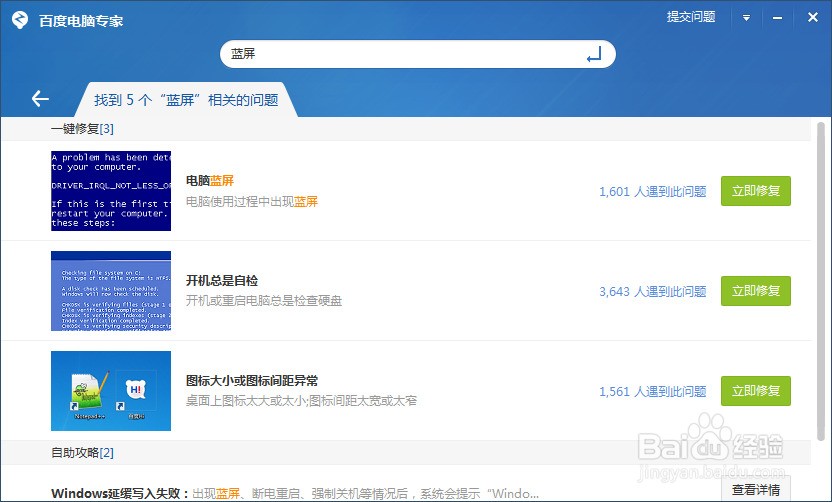Click the 开机总是自检 title

[222, 281]
